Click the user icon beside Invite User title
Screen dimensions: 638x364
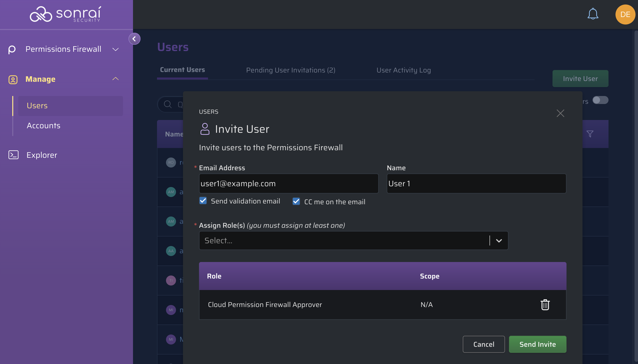(205, 129)
